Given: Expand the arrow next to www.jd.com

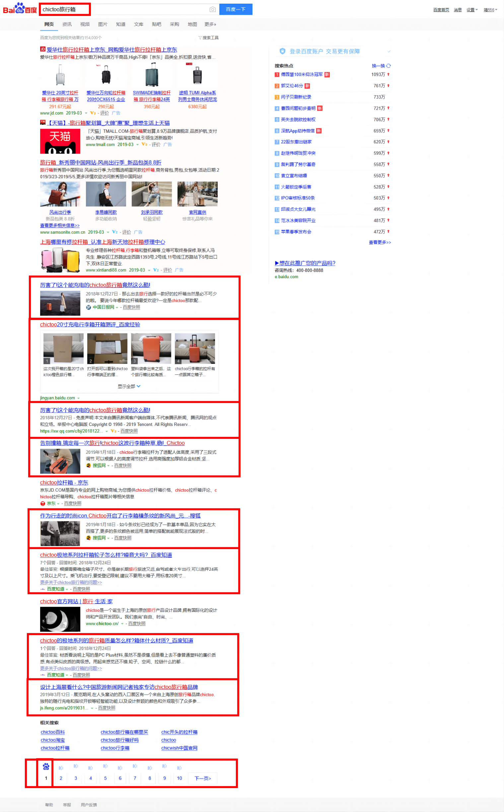Looking at the screenshot, I should pos(86,114).
